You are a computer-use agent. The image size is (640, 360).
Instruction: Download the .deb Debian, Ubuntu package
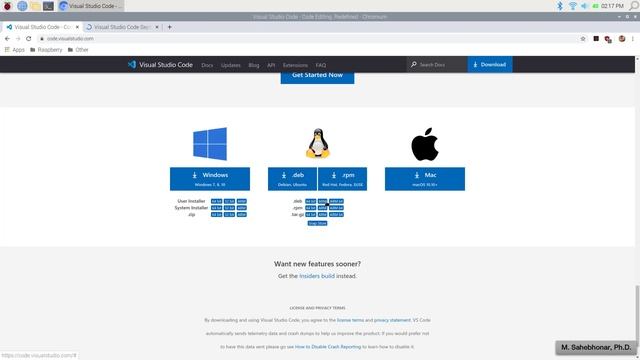tap(292, 179)
